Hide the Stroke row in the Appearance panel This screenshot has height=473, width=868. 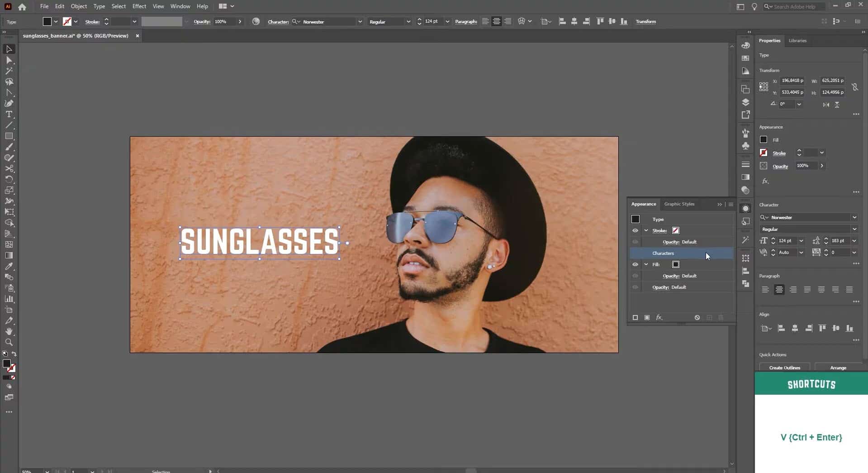pyautogui.click(x=636, y=230)
